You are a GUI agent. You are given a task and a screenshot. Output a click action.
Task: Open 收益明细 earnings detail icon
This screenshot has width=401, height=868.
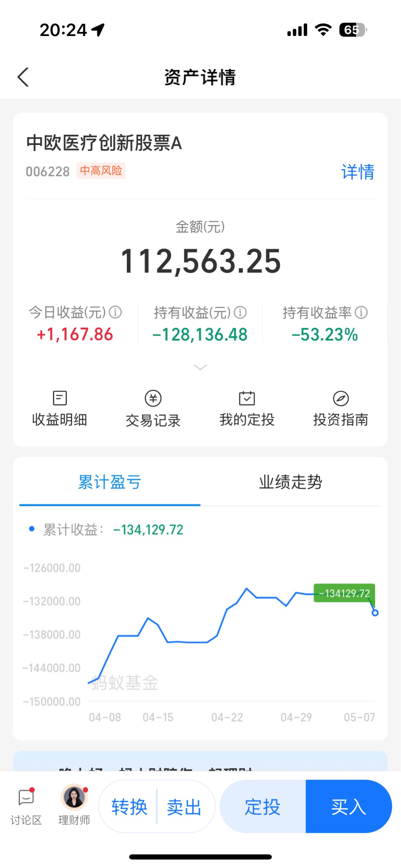[60, 398]
